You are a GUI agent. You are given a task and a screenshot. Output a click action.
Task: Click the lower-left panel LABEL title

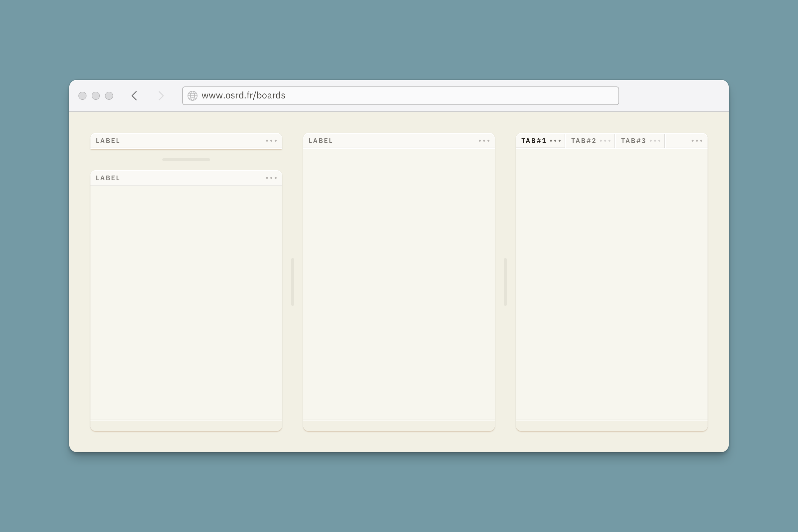(x=108, y=178)
